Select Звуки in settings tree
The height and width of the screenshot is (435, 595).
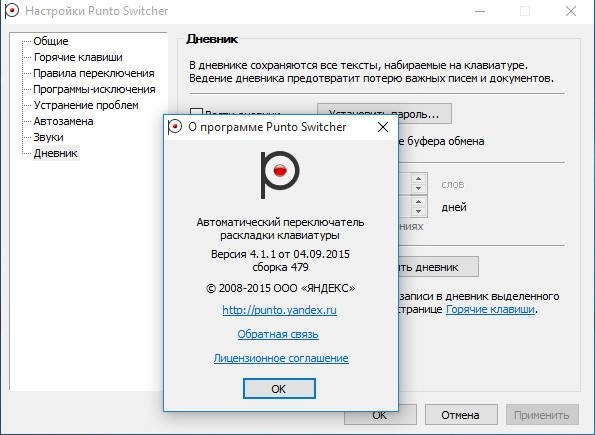click(48, 137)
